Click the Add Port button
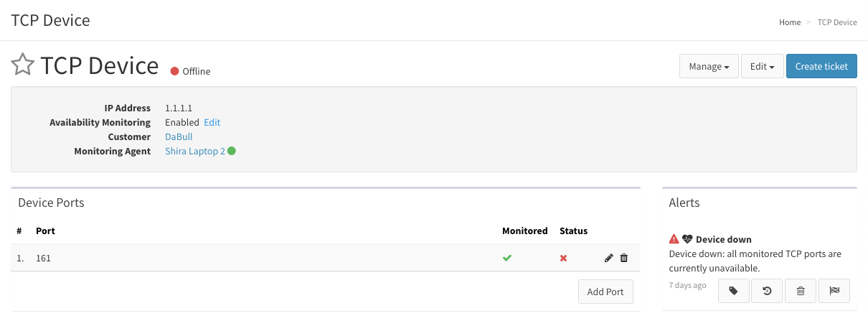Image resolution: width=868 pixels, height=321 pixels. pos(605,292)
